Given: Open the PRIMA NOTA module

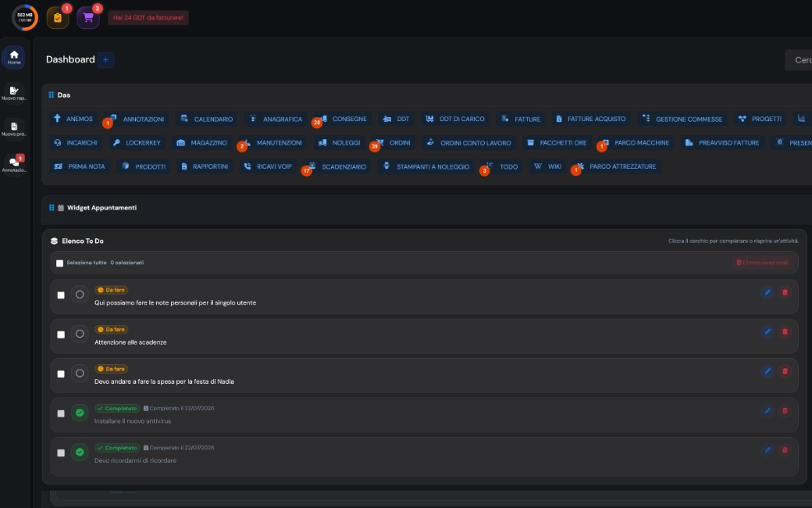Looking at the screenshot, I should pyautogui.click(x=80, y=166).
